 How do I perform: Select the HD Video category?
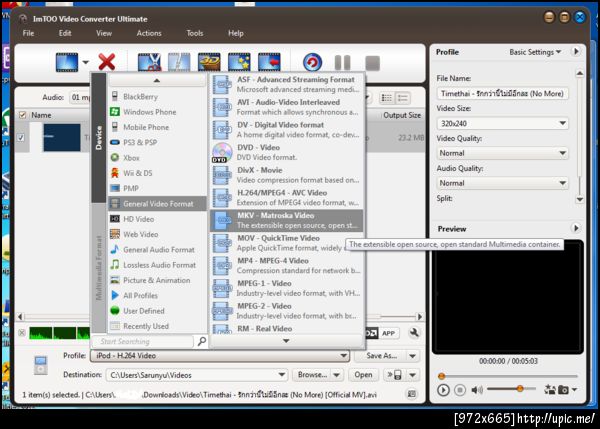(157, 219)
